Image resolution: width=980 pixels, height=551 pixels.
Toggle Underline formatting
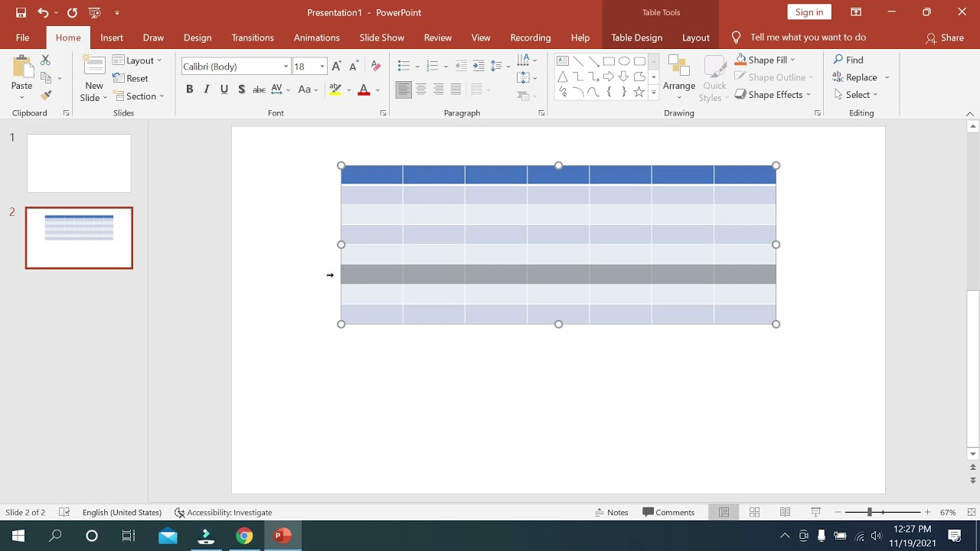[224, 90]
